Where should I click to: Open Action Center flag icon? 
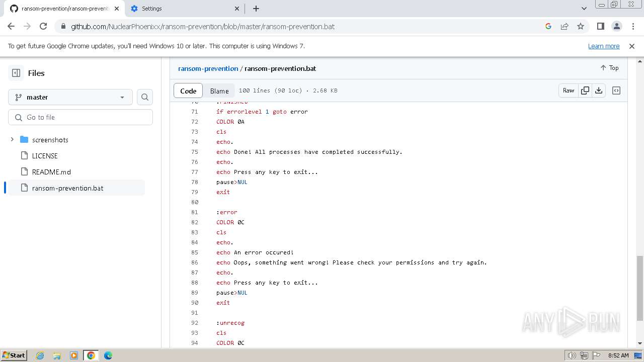point(596,355)
